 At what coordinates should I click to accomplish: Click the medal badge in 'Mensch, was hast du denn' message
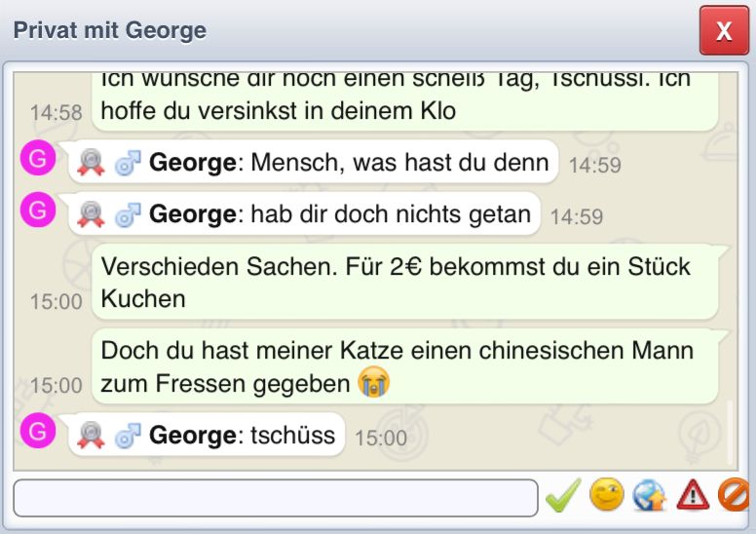pyautogui.click(x=91, y=163)
